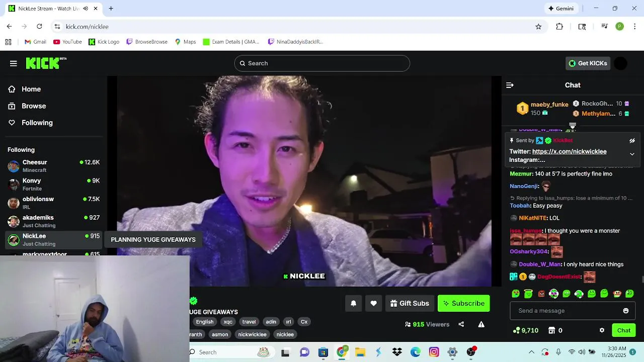Screen dimensions: 644x362
Task: Open the Get KICKs button
Action: tap(588, 63)
